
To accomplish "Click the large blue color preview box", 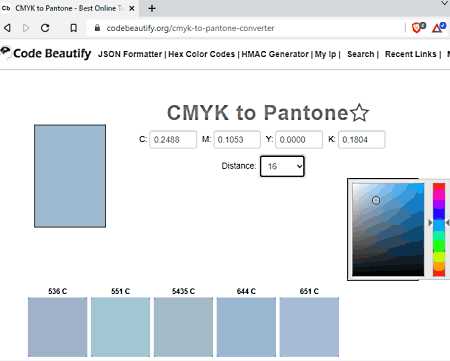I will pos(70,176).
